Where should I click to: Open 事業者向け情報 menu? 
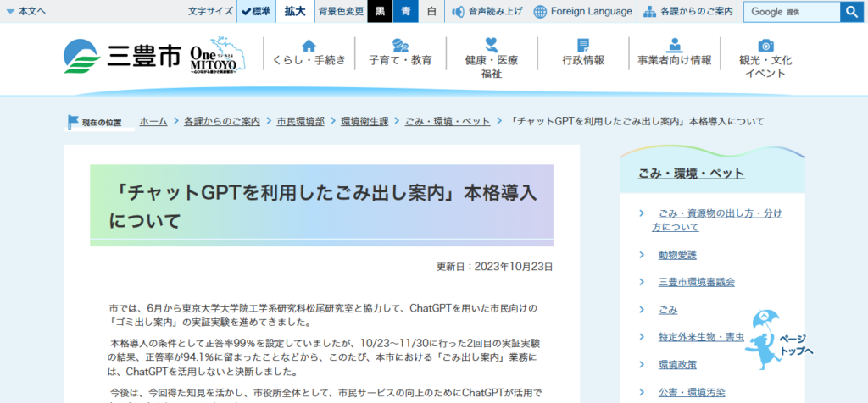[x=675, y=52]
